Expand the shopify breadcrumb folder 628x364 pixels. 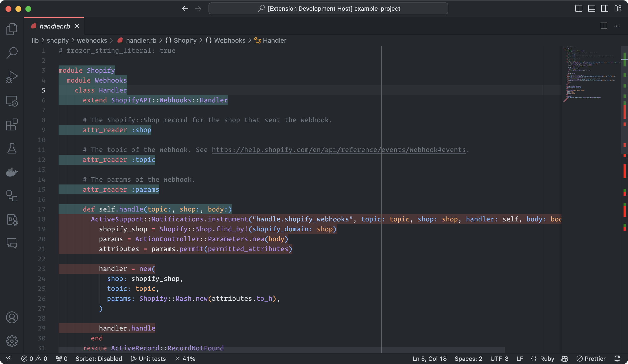[x=58, y=40]
